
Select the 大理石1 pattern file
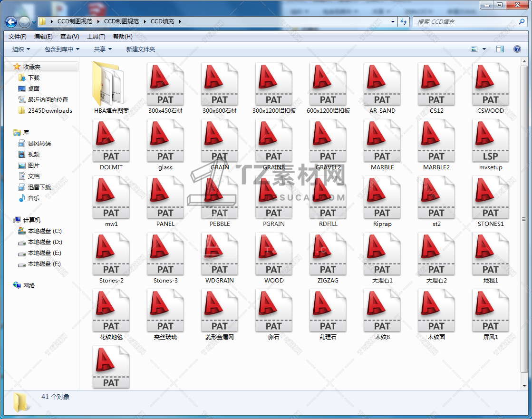point(382,258)
